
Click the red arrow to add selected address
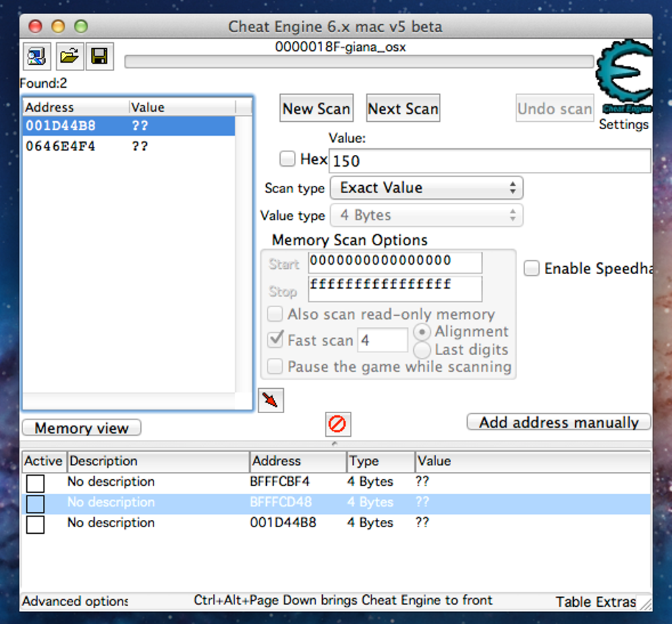point(271,400)
